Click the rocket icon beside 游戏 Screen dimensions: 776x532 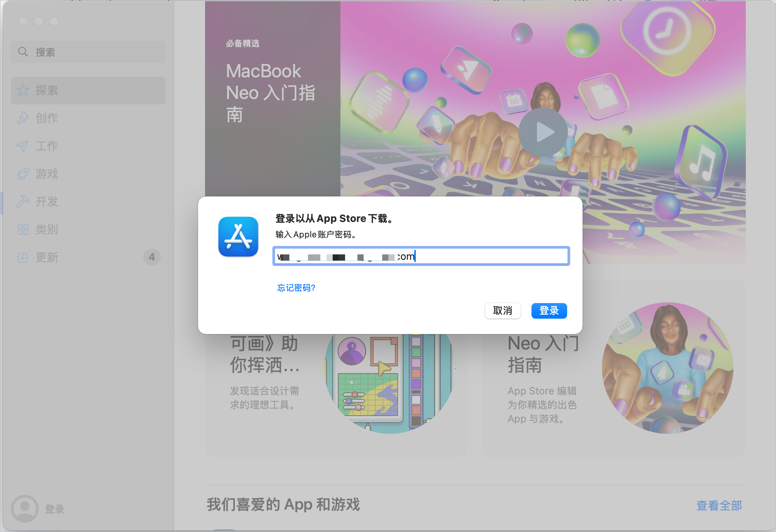point(23,174)
